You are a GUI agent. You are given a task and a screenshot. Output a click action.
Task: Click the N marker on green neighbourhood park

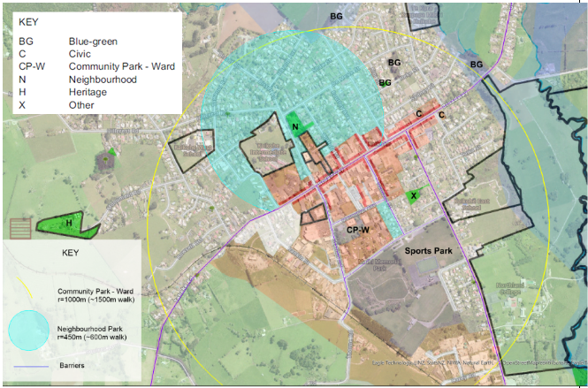(295, 126)
